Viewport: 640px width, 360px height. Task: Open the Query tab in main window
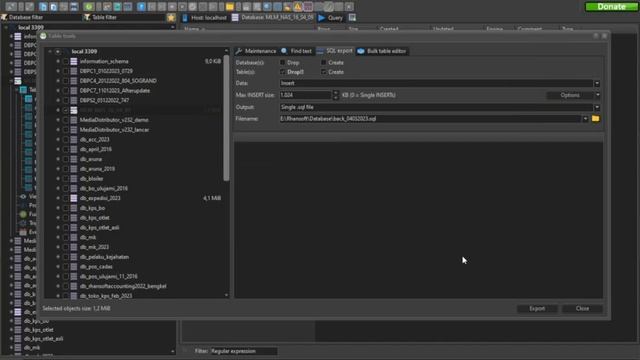(x=331, y=18)
